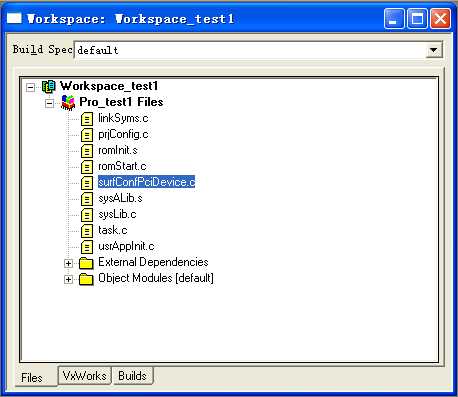Click the romStart.c file icon
The image size is (458, 397).
click(x=87, y=167)
